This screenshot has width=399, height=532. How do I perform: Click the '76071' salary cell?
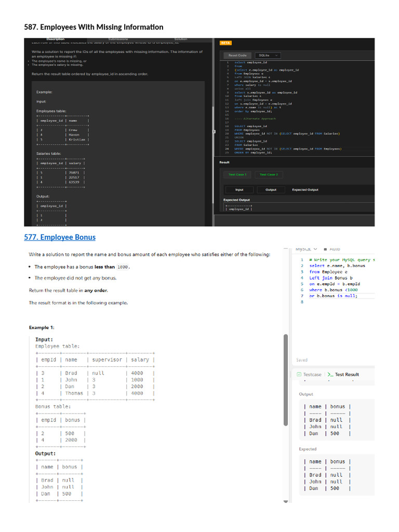[74, 172]
